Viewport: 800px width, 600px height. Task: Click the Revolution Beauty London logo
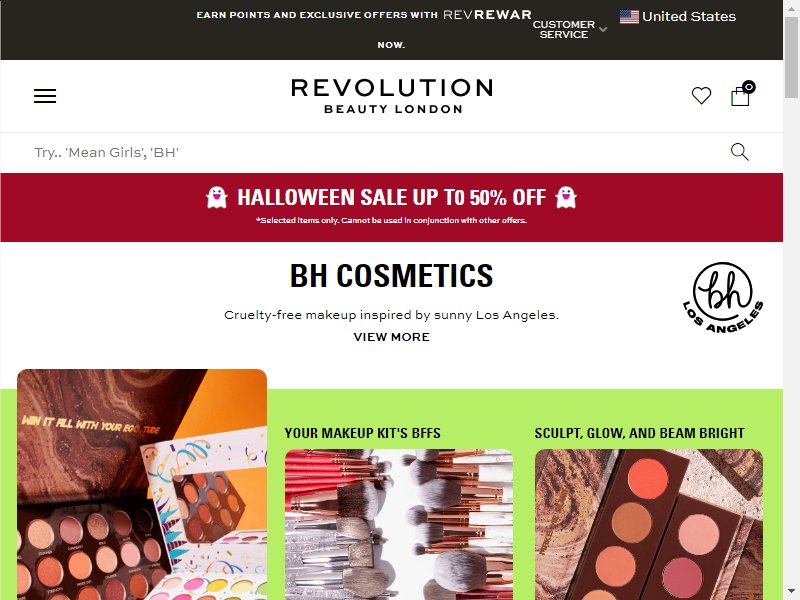[392, 96]
